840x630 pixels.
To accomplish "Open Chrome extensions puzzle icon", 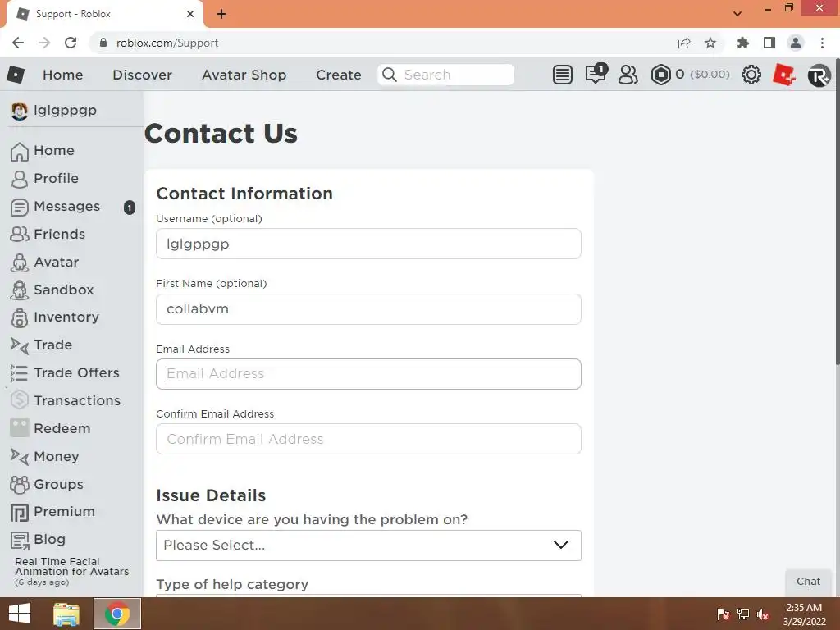I will pyautogui.click(x=742, y=43).
